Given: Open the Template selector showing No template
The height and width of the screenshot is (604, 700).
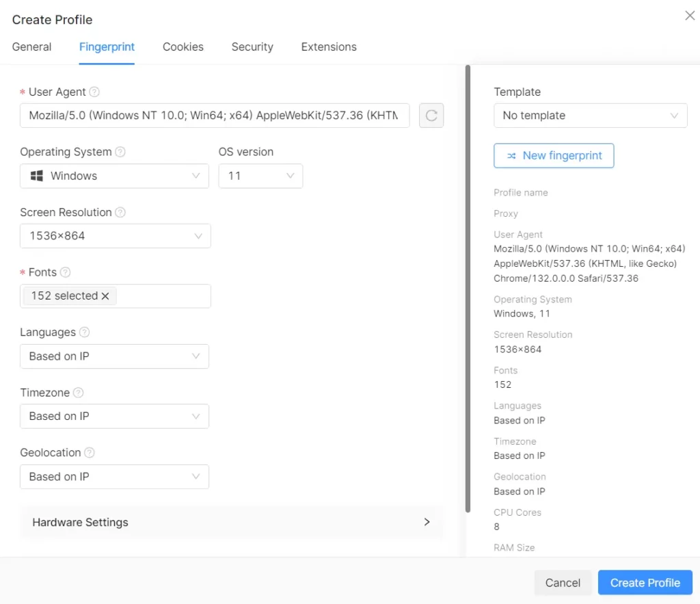Looking at the screenshot, I should tap(590, 115).
